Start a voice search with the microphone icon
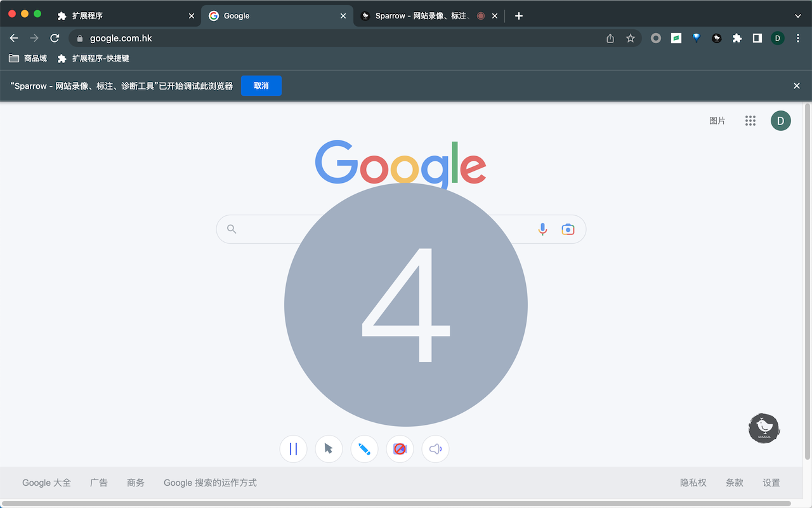The image size is (812, 508). 542,229
